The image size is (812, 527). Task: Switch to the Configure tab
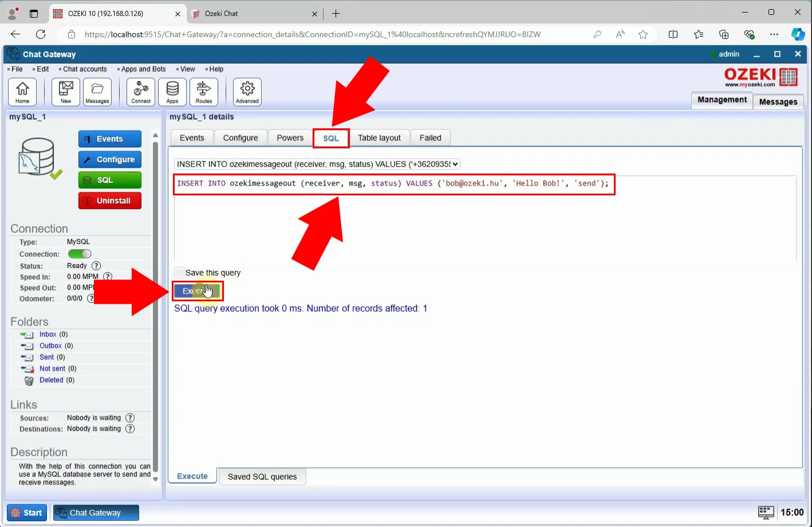[x=241, y=138]
